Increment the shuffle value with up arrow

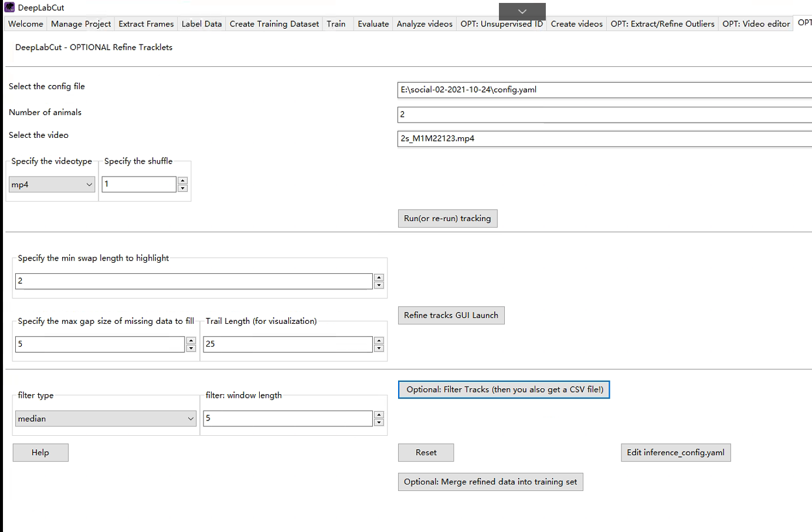tap(182, 181)
